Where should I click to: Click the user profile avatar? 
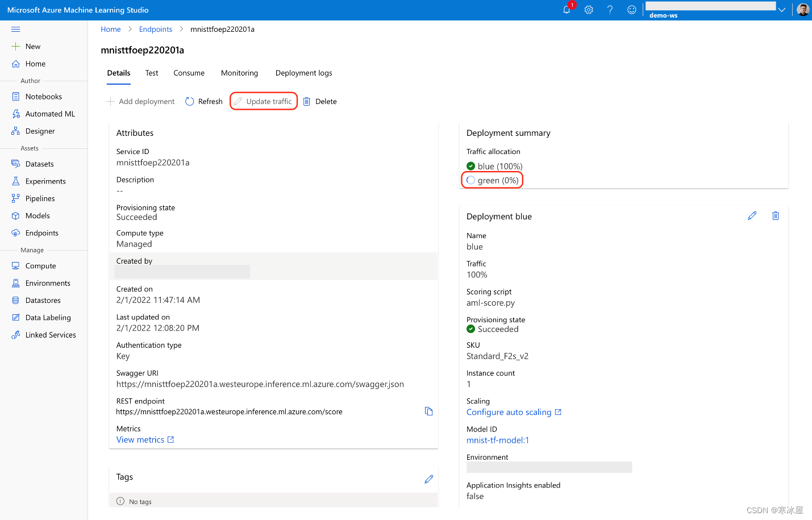(803, 10)
